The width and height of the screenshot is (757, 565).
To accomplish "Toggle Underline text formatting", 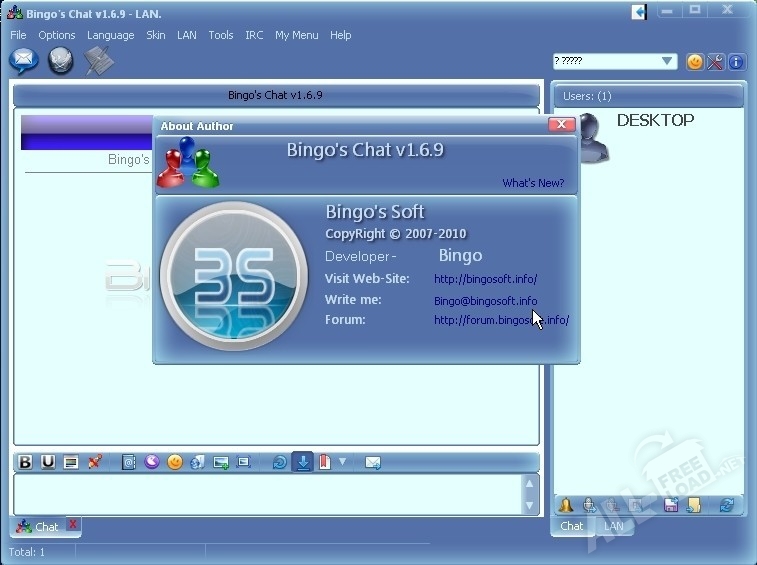I will tap(48, 462).
